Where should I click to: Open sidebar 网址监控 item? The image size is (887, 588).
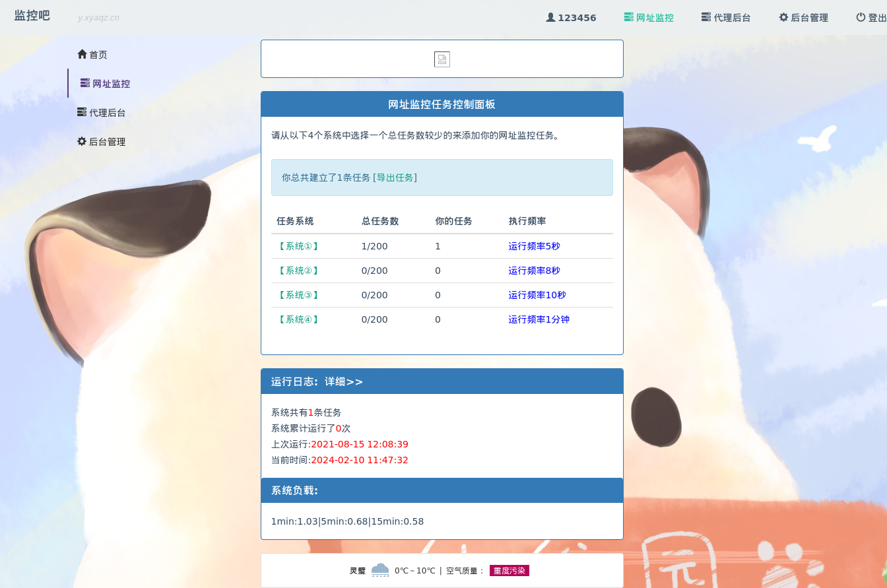click(x=106, y=84)
